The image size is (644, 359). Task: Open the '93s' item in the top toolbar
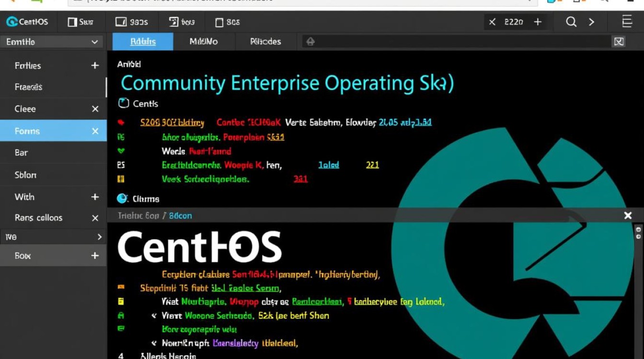click(x=132, y=22)
